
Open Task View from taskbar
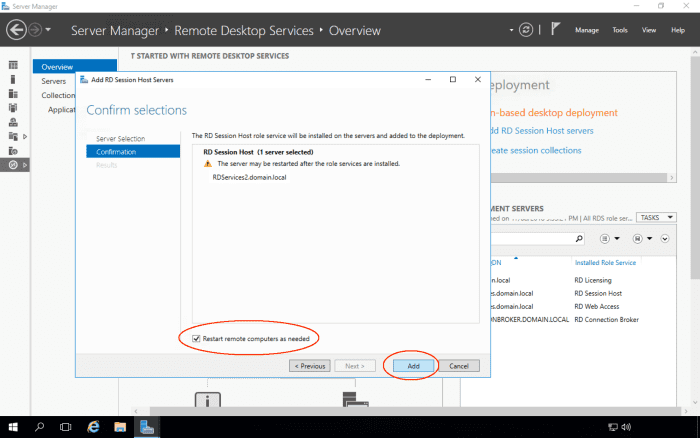[66, 427]
